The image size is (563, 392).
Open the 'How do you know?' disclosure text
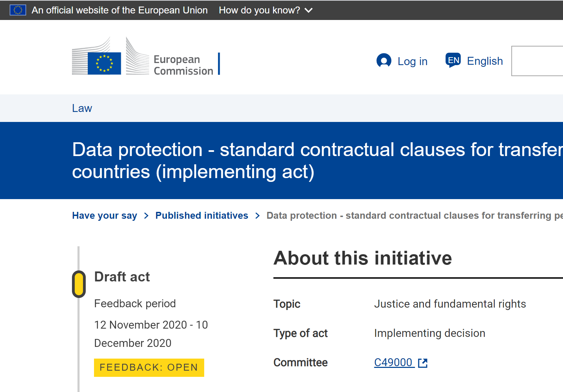[x=259, y=10]
